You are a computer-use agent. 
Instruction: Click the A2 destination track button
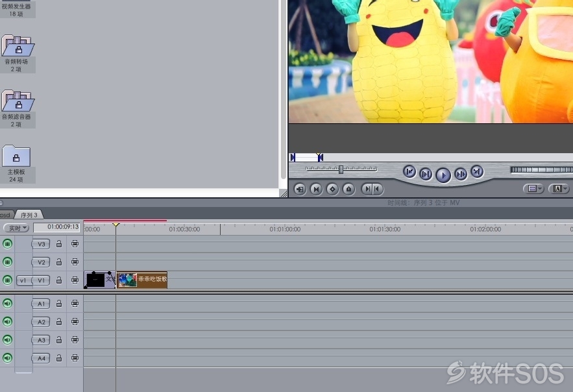41,322
